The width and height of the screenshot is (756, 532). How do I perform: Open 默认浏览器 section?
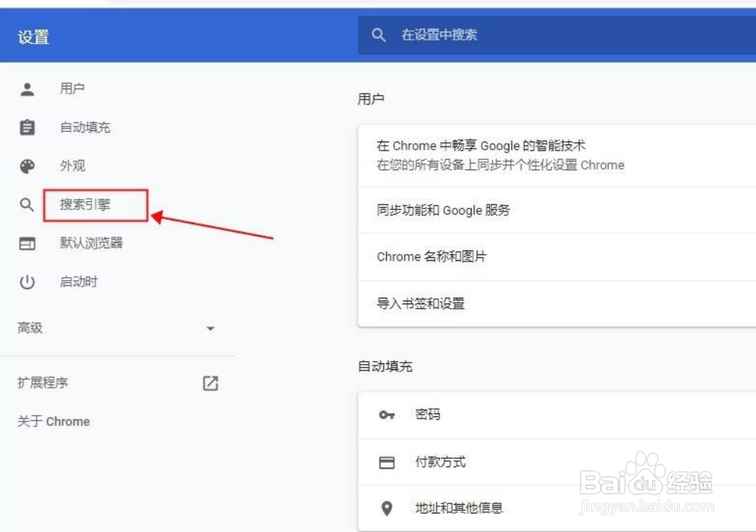coord(91,243)
